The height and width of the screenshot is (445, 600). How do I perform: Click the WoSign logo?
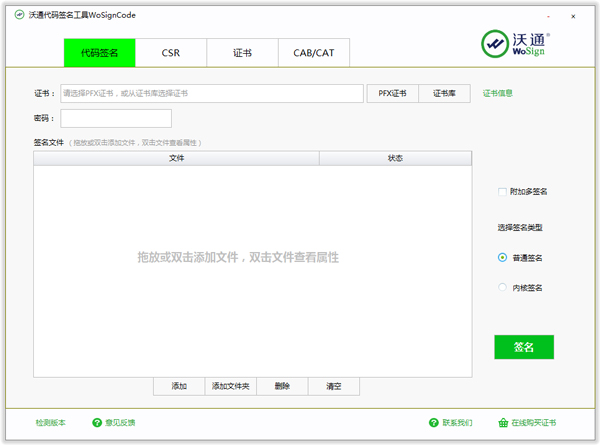click(x=515, y=44)
